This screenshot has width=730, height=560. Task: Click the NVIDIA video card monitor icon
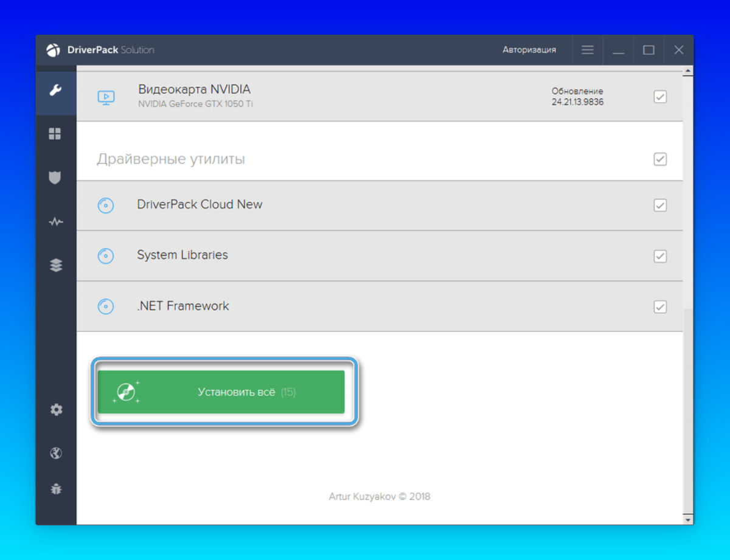pyautogui.click(x=106, y=97)
